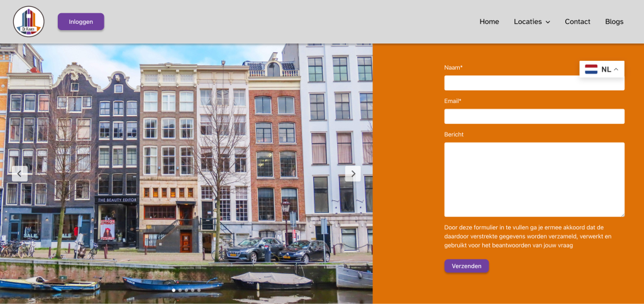Open the Locaties menu item
Screen dimensions: 644x304
point(527,21)
